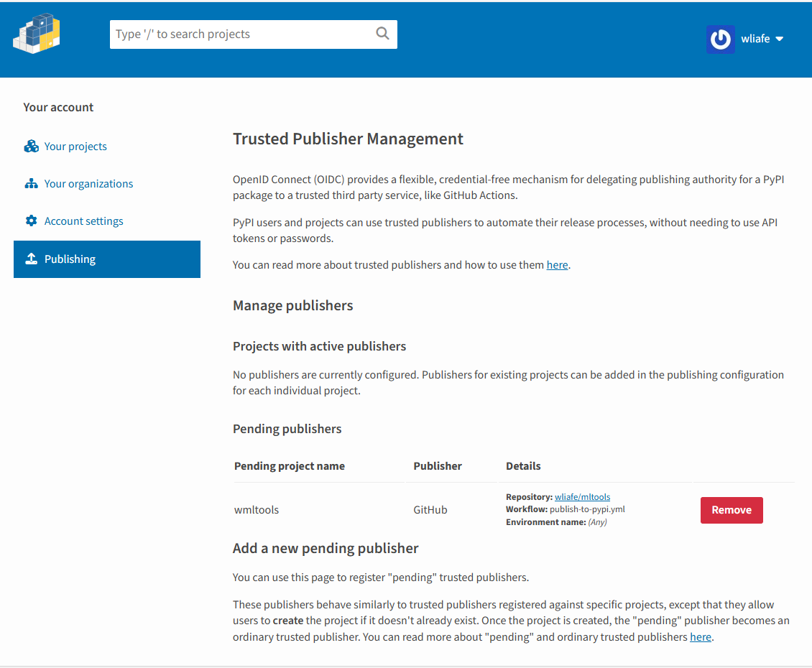Click the sitemap icon beside Your organizations
Image resolution: width=812 pixels, height=668 pixels.
point(31,184)
